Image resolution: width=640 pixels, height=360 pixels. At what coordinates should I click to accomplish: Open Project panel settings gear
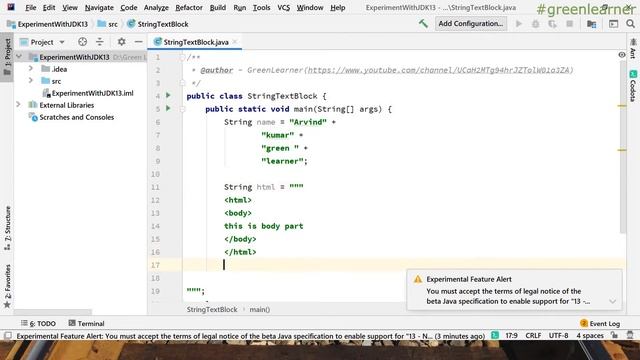point(121,42)
